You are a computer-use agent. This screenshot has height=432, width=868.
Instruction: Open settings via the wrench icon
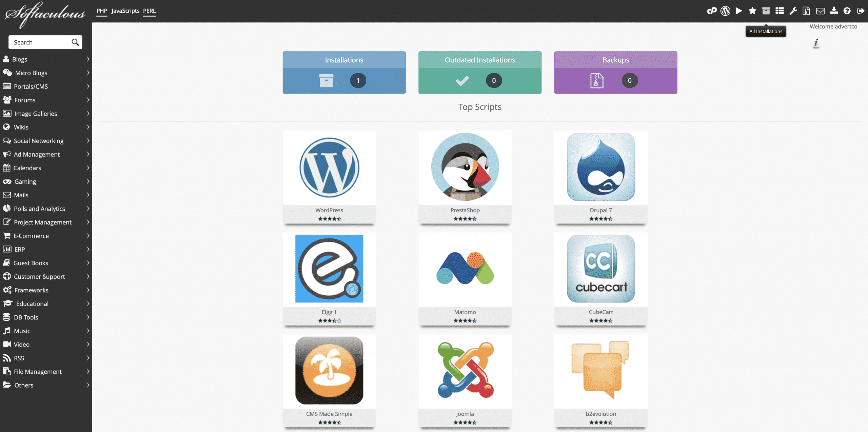[x=793, y=11]
